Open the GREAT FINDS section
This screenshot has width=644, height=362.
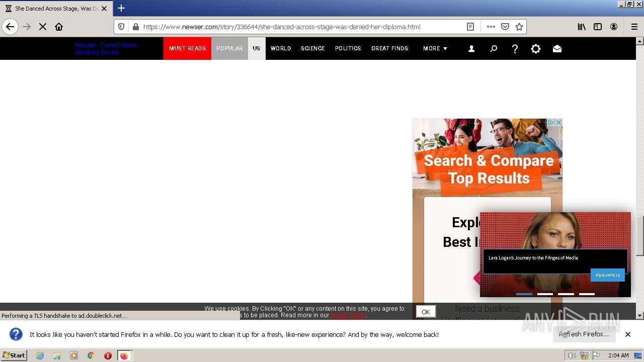(x=390, y=48)
